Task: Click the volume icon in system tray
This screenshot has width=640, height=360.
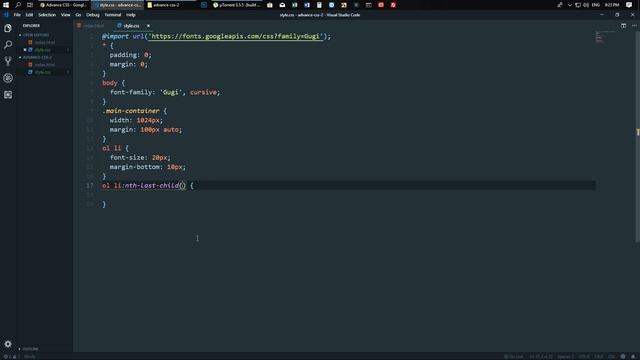Action: pyautogui.click(x=586, y=5)
